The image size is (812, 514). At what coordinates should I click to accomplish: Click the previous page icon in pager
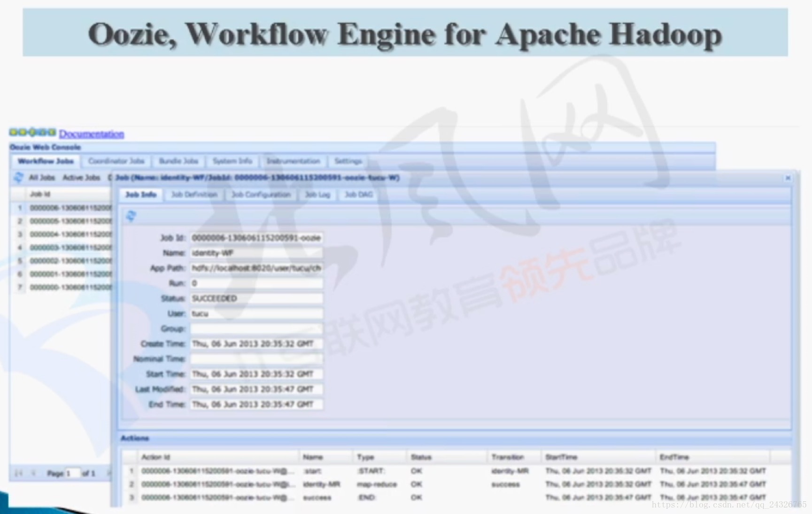point(33,473)
